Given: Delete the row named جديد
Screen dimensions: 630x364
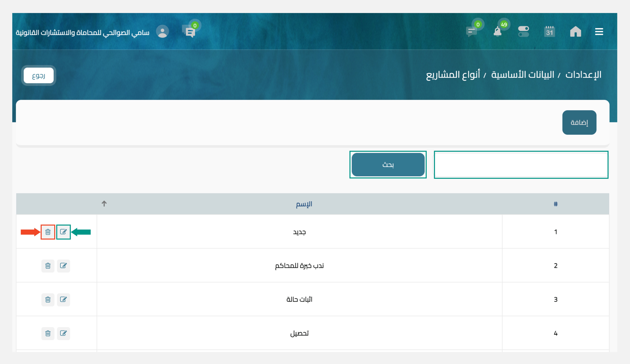Looking at the screenshot, I should click(48, 232).
